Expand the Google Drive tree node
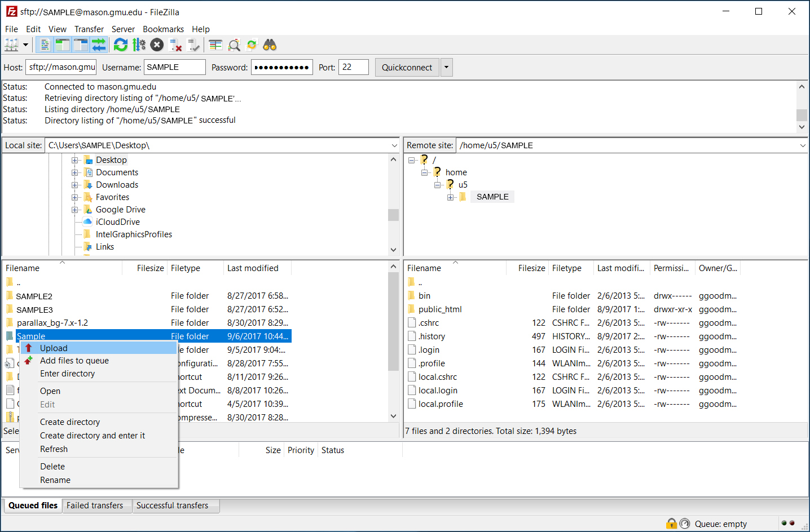The height and width of the screenshot is (532, 810). pos(74,210)
